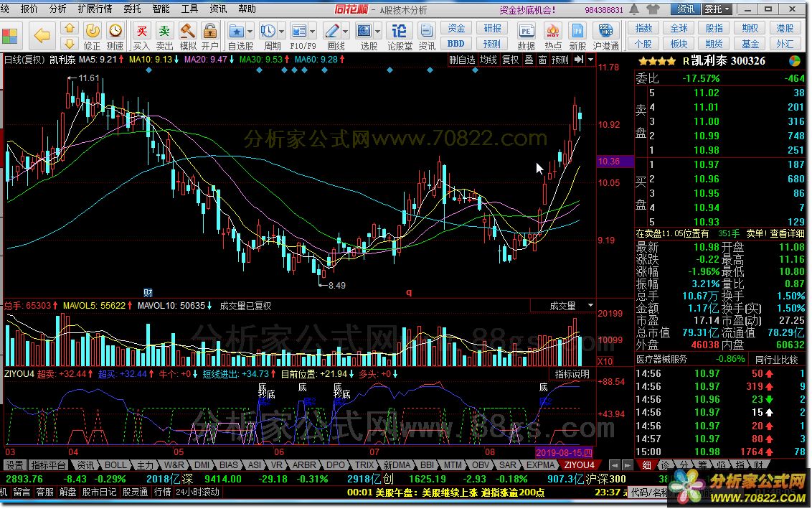Toggle the 预测 forecast option on chart

click(560, 60)
